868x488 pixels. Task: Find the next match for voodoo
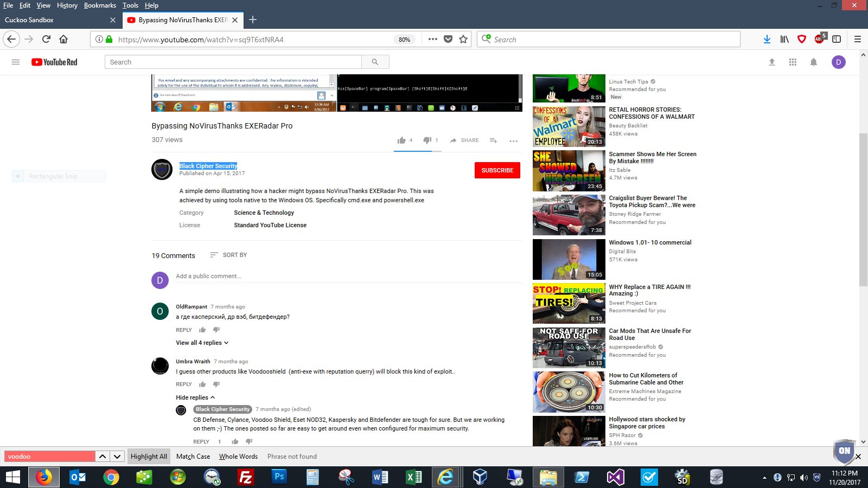click(117, 457)
